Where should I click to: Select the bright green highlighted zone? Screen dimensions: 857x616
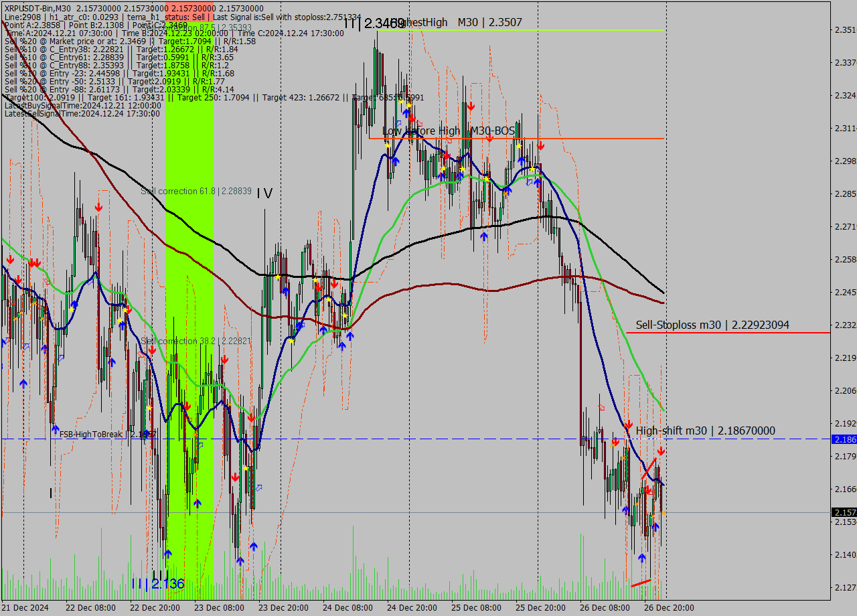point(189,301)
